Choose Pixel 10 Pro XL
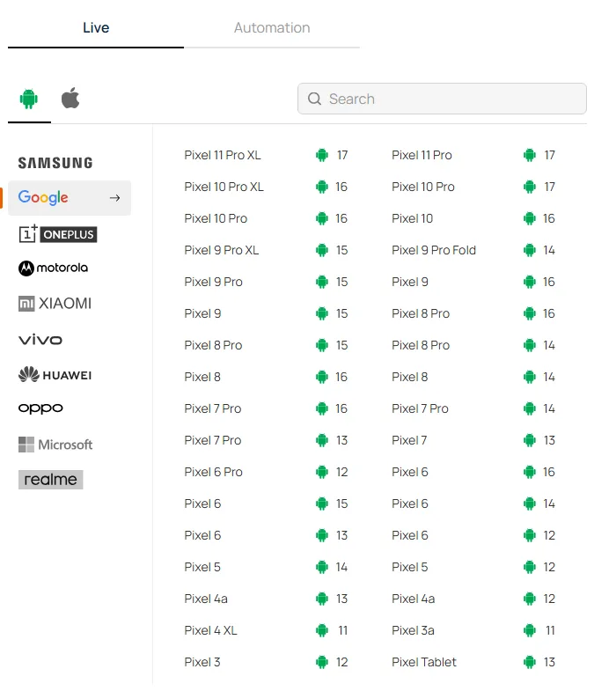Viewport: 616px width, 691px height. tap(224, 187)
